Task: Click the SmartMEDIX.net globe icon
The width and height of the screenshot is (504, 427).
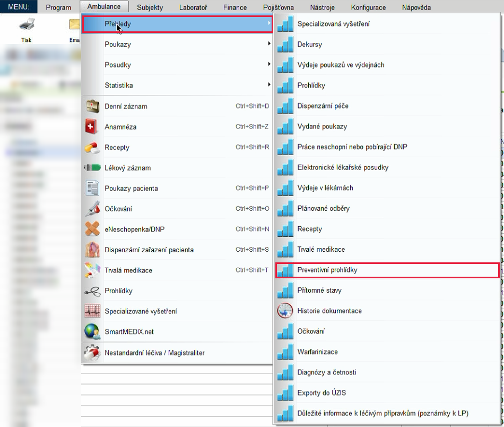Action: point(92,332)
